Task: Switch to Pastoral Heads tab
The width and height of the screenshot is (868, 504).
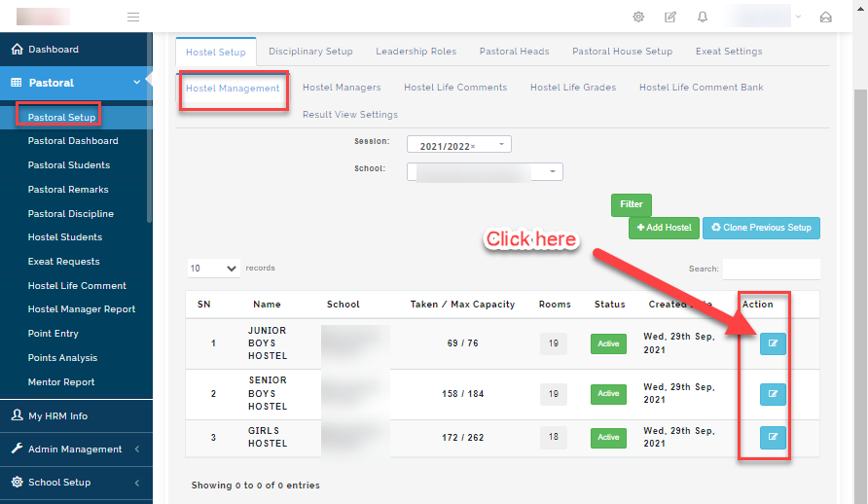Action: (x=514, y=51)
